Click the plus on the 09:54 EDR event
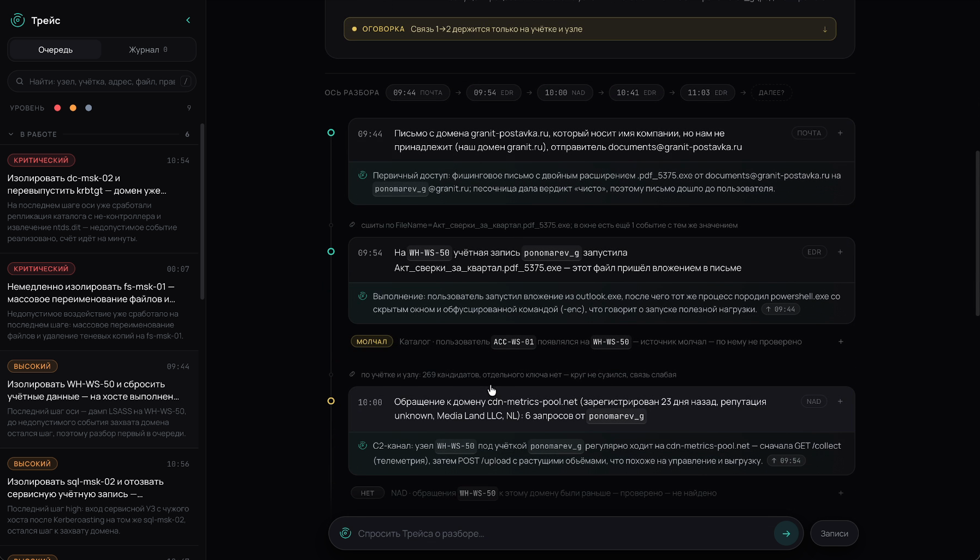The height and width of the screenshot is (560, 980). 840,252
